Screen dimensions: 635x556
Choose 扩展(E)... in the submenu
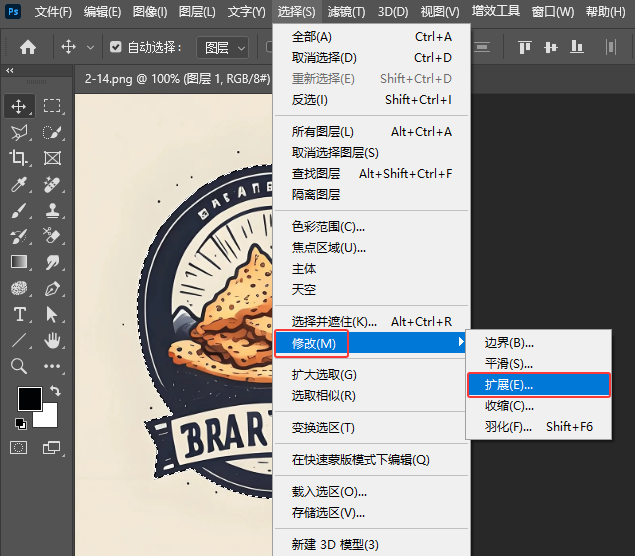[539, 385]
